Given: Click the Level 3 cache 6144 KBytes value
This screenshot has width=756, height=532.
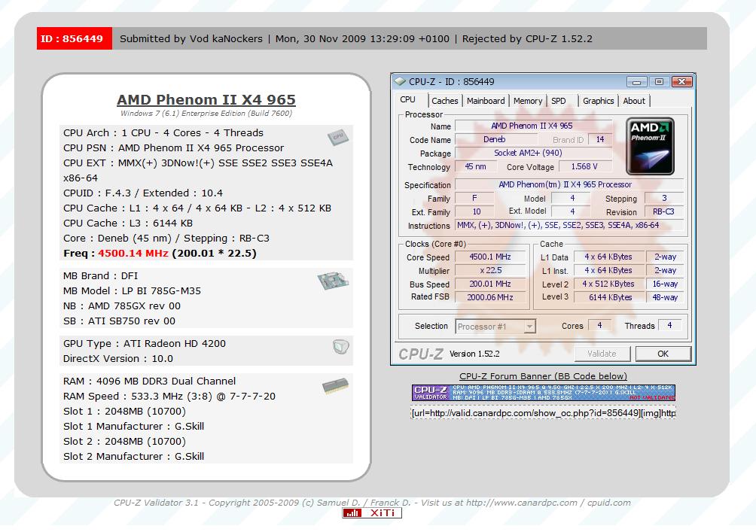Looking at the screenshot, I should (611, 297).
